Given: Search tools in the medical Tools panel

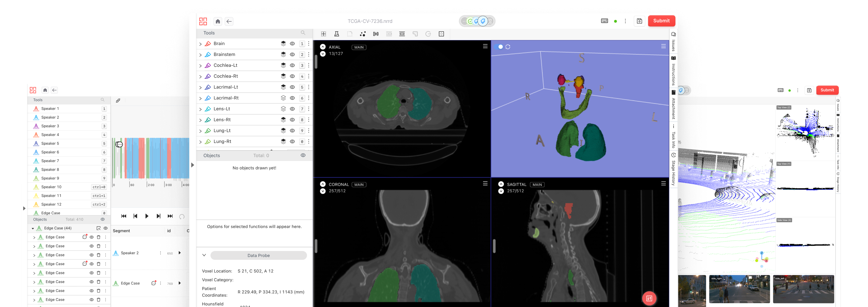Looking at the screenshot, I should 303,33.
